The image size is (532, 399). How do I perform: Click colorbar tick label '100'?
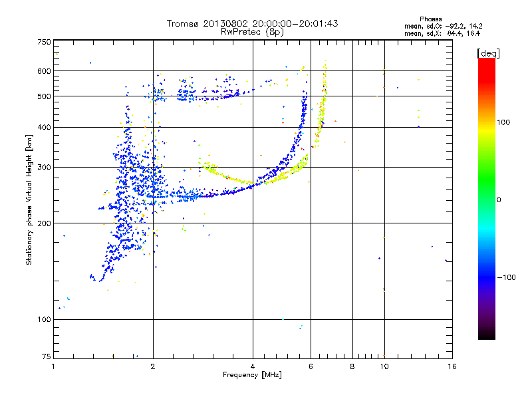[x=503, y=122]
